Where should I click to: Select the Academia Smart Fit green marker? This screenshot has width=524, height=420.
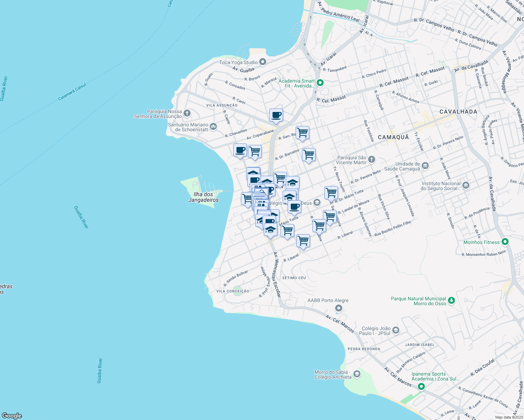click(x=320, y=83)
